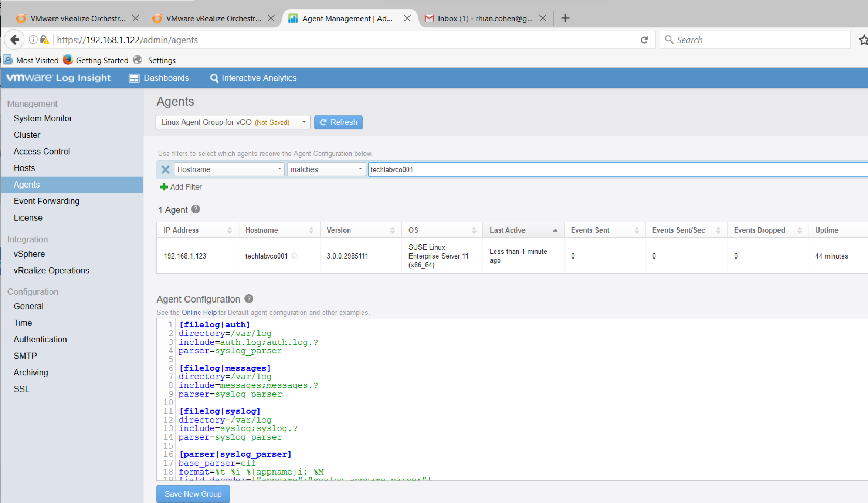This screenshot has width=868, height=503.
Task: Open Event Forwarding in the sidebar
Action: [x=47, y=201]
